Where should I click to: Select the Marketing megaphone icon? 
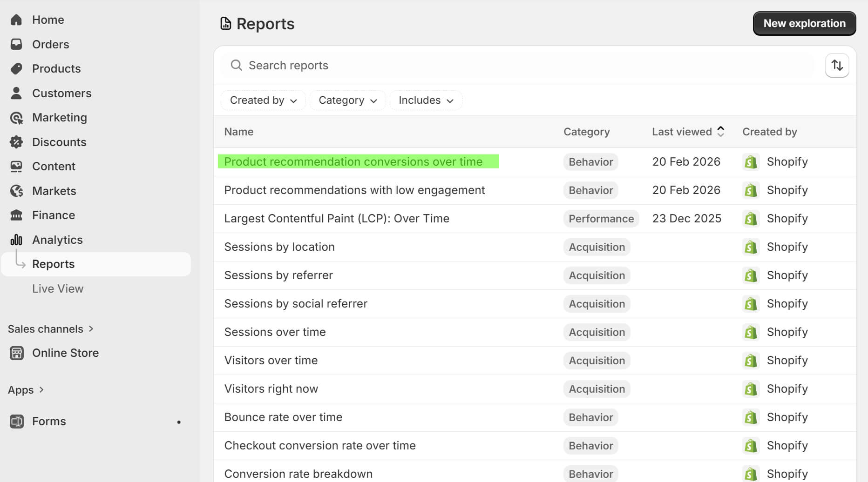[16, 117]
